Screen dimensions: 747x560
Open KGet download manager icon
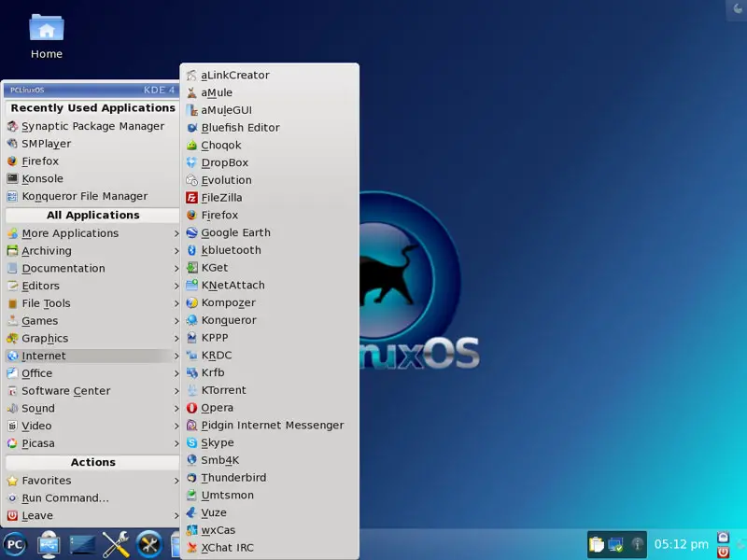(191, 268)
